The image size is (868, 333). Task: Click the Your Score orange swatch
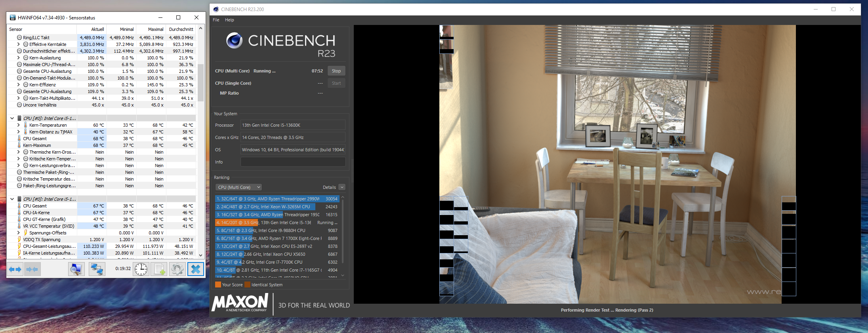point(218,285)
